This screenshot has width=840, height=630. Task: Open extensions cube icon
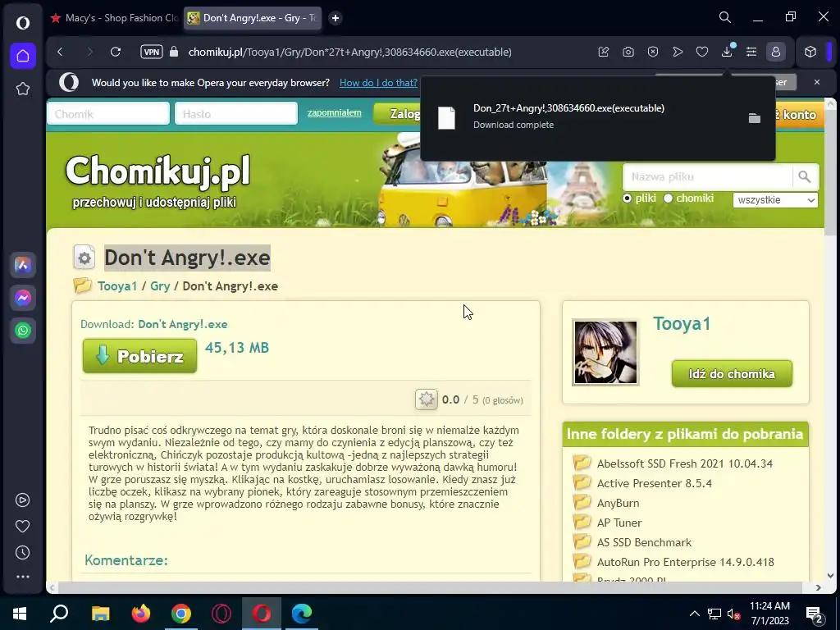(810, 52)
